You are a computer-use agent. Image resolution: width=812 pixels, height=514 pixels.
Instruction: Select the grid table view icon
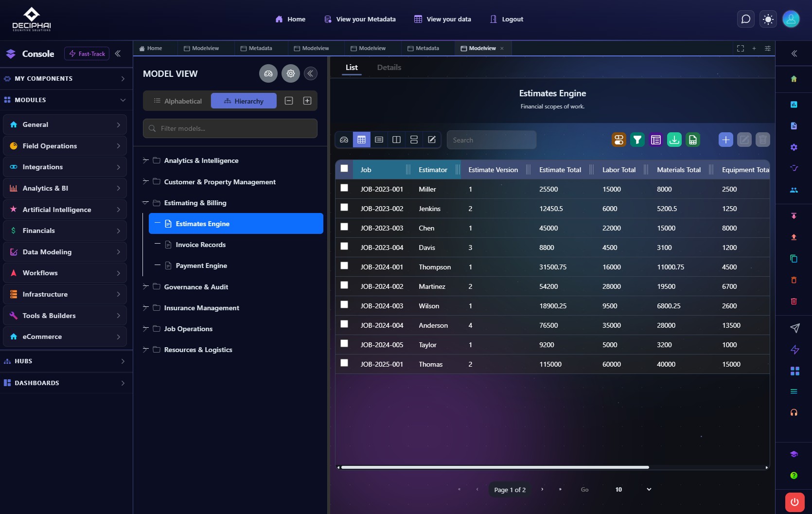pos(361,140)
